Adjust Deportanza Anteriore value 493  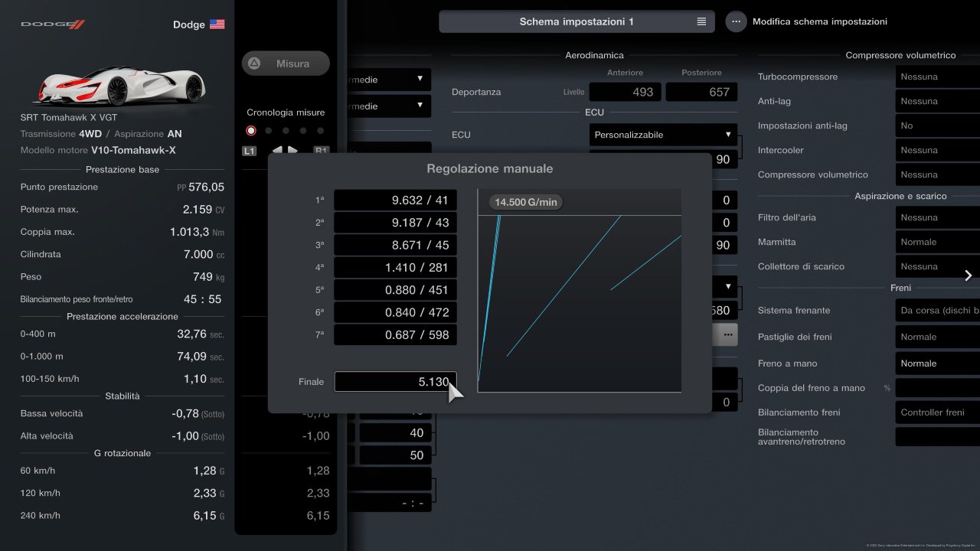pos(625,92)
